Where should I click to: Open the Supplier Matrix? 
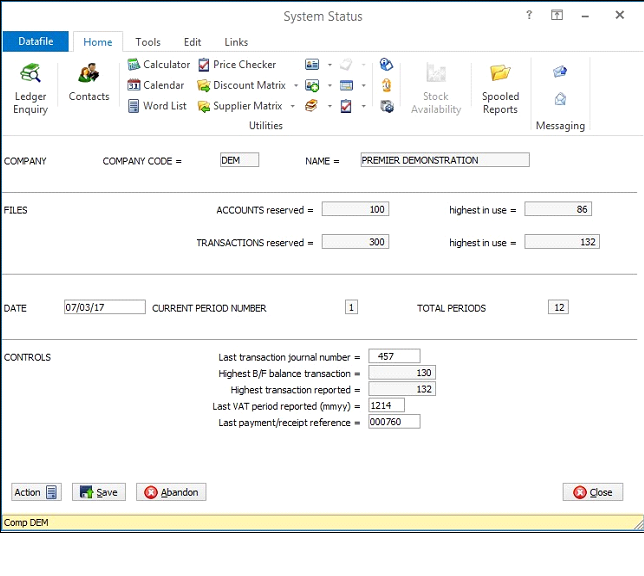[x=240, y=106]
